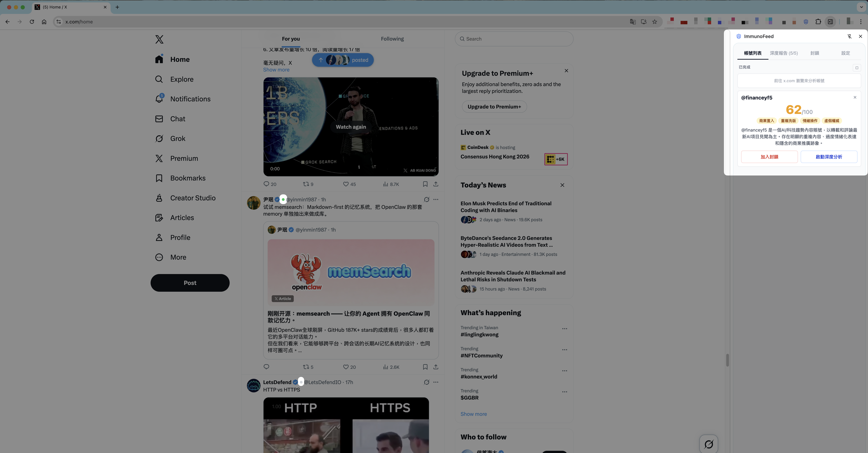Image resolution: width=868 pixels, height=453 pixels.
Task: Open Creator Studio in the sidebar
Action: pos(193,198)
